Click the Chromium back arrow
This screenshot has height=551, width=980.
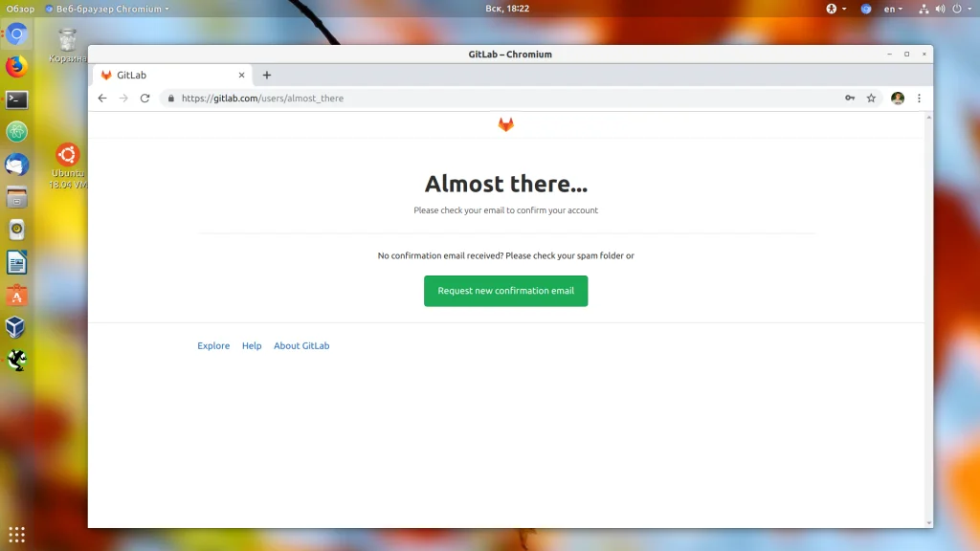click(x=102, y=99)
